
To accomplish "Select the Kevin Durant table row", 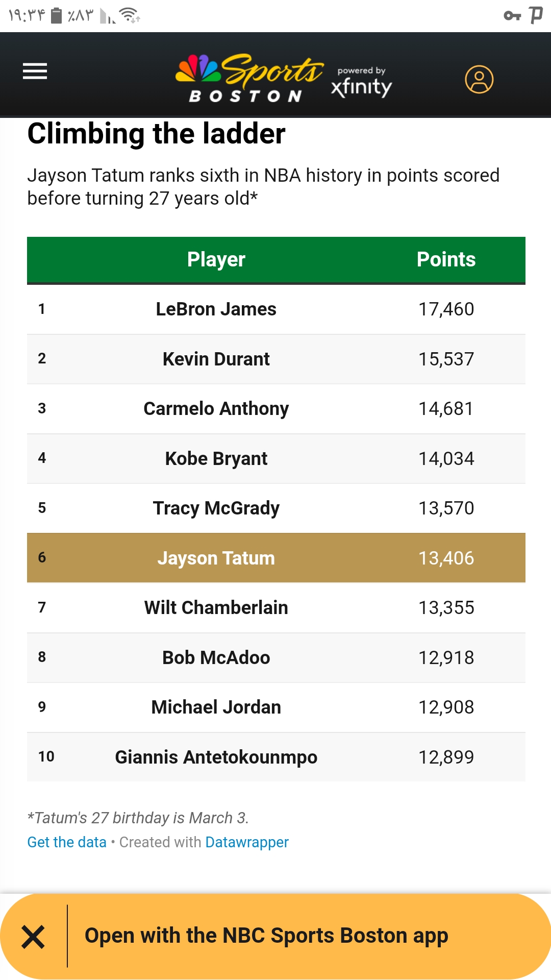I will 276,359.
